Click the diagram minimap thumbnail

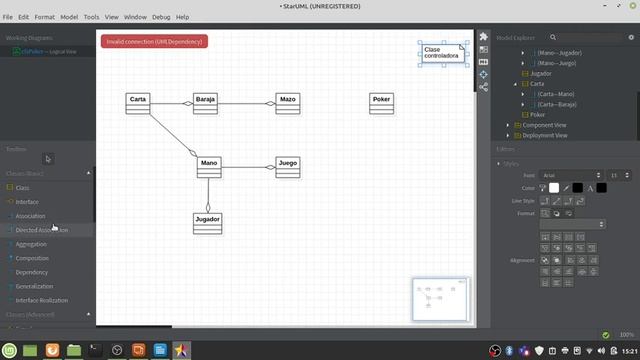[440, 299]
